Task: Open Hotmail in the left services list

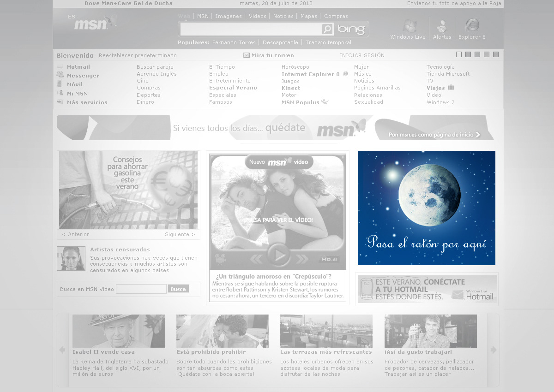Action: [78, 67]
